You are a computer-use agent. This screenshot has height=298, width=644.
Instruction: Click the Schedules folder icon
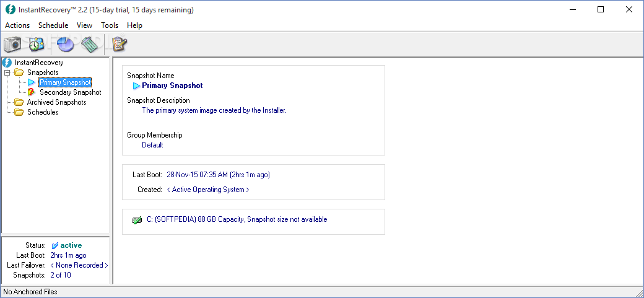(19, 112)
